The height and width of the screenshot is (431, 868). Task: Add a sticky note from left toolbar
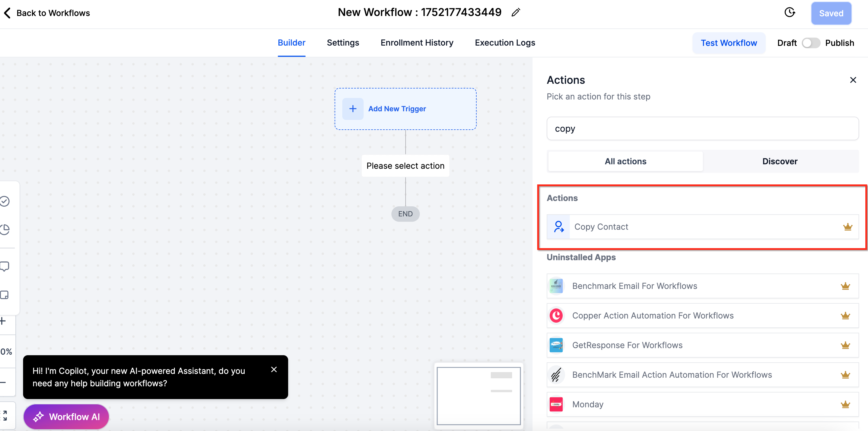click(x=5, y=295)
